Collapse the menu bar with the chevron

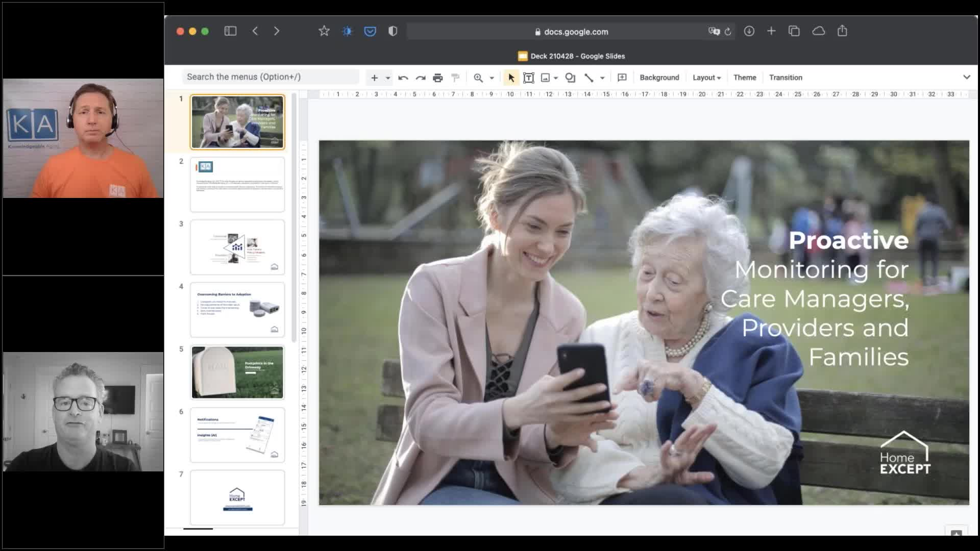pos(967,77)
